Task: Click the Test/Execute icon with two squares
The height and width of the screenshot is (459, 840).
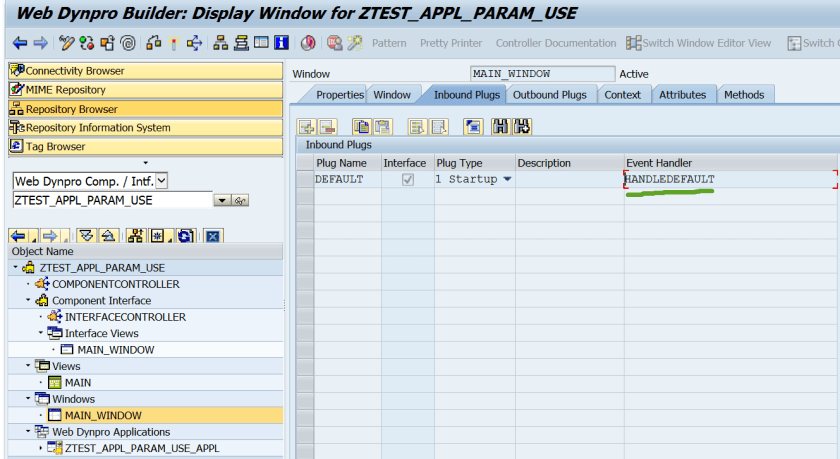Action: 154,43
